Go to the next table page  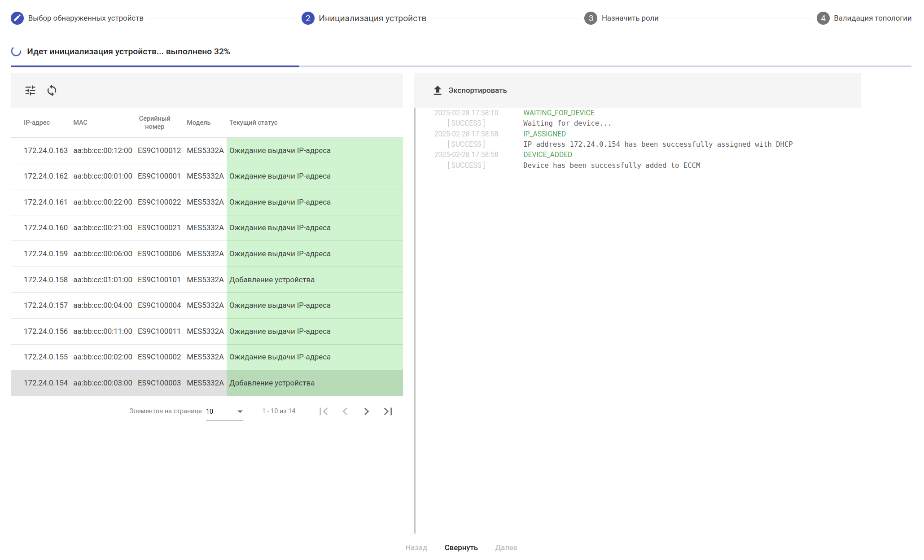(367, 411)
